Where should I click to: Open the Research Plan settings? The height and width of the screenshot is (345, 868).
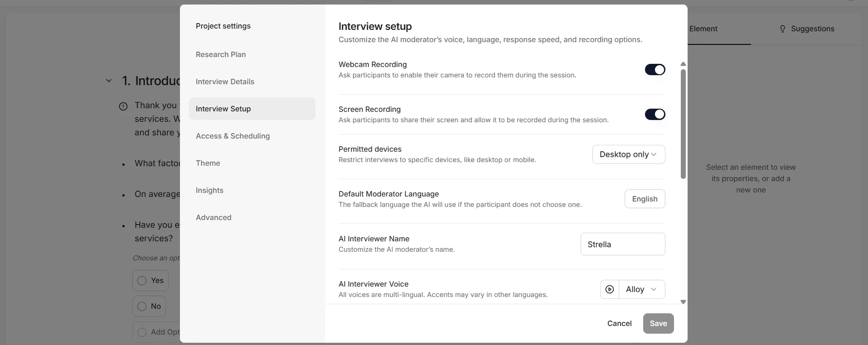point(221,54)
